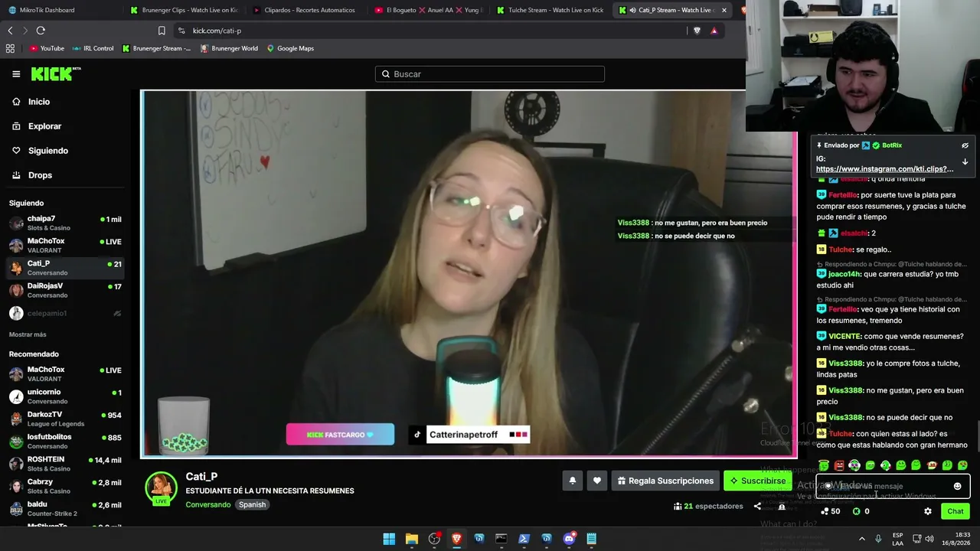This screenshot has height=551, width=980.
Task: Open the Brunenger World bookmark
Action: [229, 48]
